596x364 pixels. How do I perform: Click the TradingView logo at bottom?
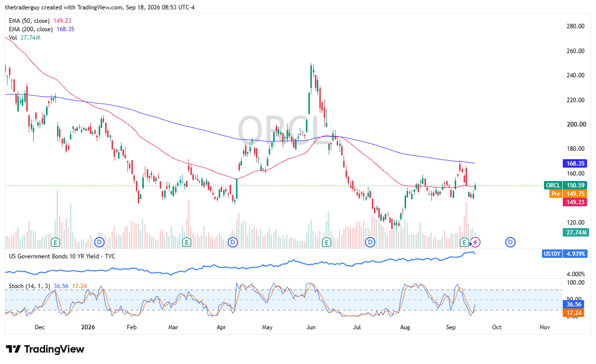point(45,349)
